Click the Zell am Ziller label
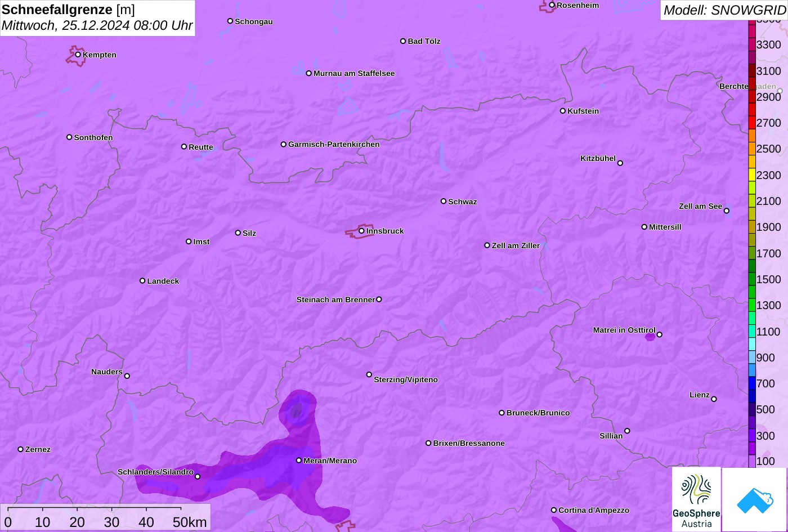Screen dimensions: 788x532 click(516, 245)
